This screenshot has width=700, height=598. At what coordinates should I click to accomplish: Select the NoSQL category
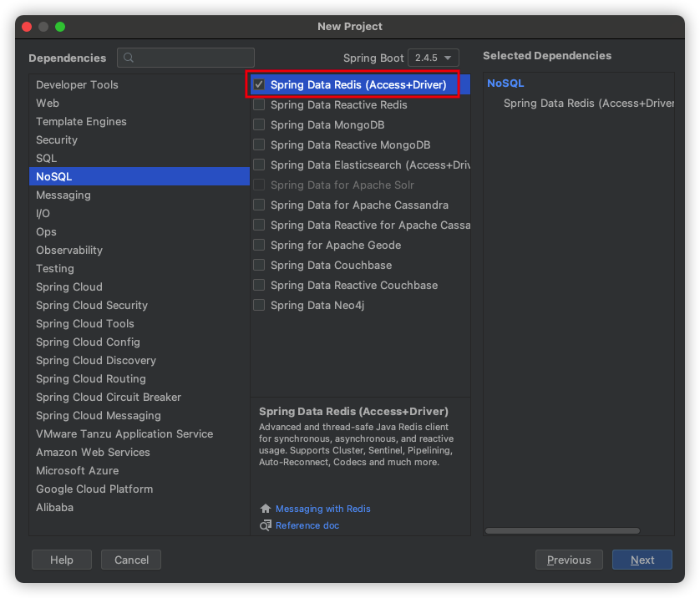pos(139,176)
